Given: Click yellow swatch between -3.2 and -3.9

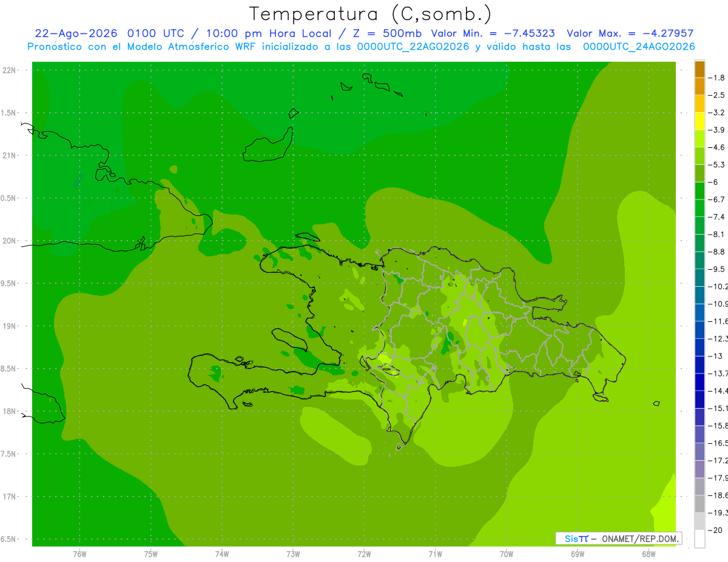Looking at the screenshot, I should [x=699, y=121].
